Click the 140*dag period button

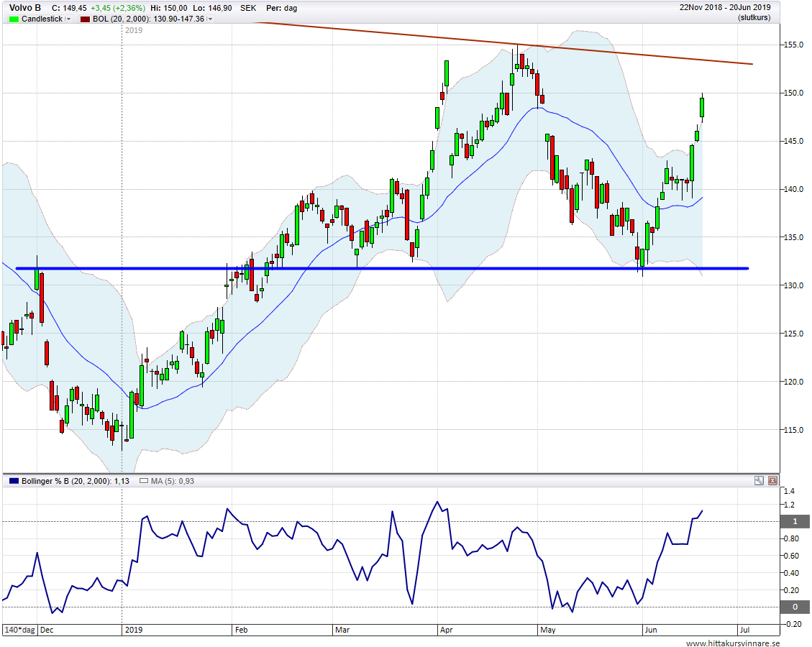click(19, 630)
